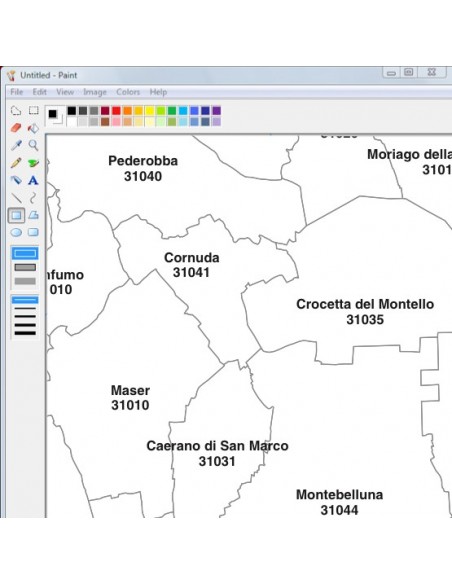This screenshot has height=584, width=452.
Task: Click the 'Montebelluna' label on the map
Action: (339, 495)
